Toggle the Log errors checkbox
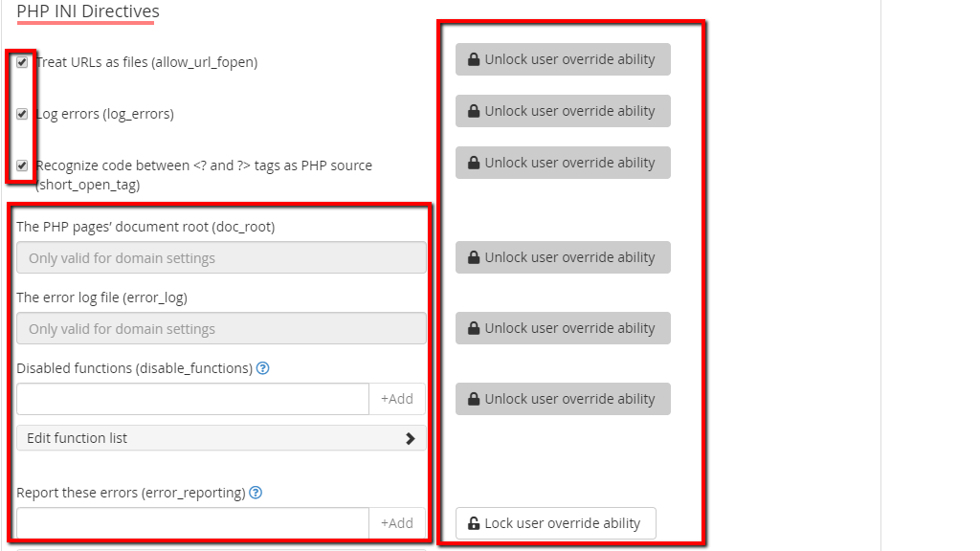Viewport: 980px width, 551px height. click(22, 114)
